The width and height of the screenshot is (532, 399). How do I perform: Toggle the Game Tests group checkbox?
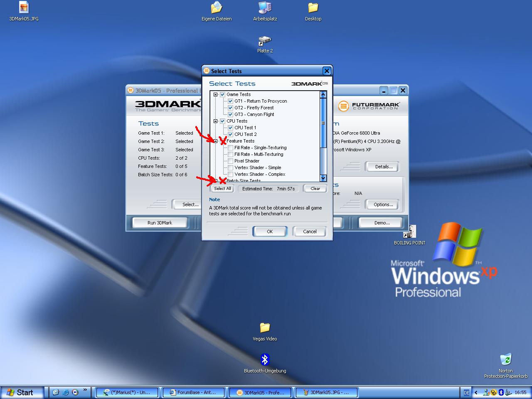click(223, 94)
